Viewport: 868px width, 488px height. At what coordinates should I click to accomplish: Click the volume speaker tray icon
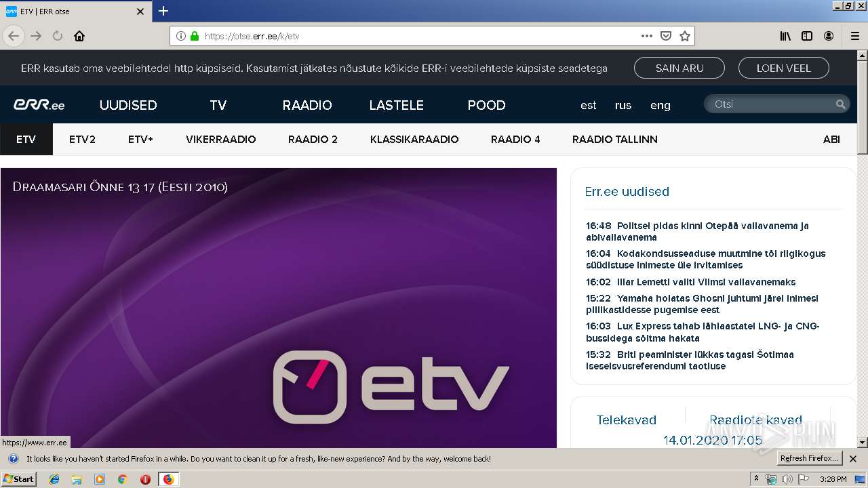[x=787, y=479]
